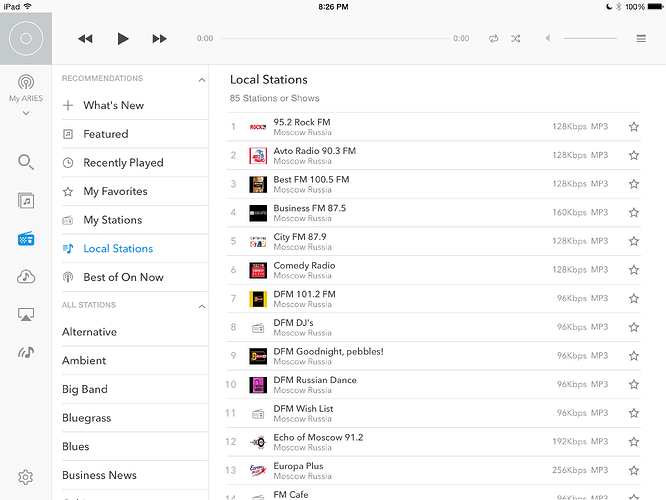Open Best of On Now
666x500 pixels.
135,277
